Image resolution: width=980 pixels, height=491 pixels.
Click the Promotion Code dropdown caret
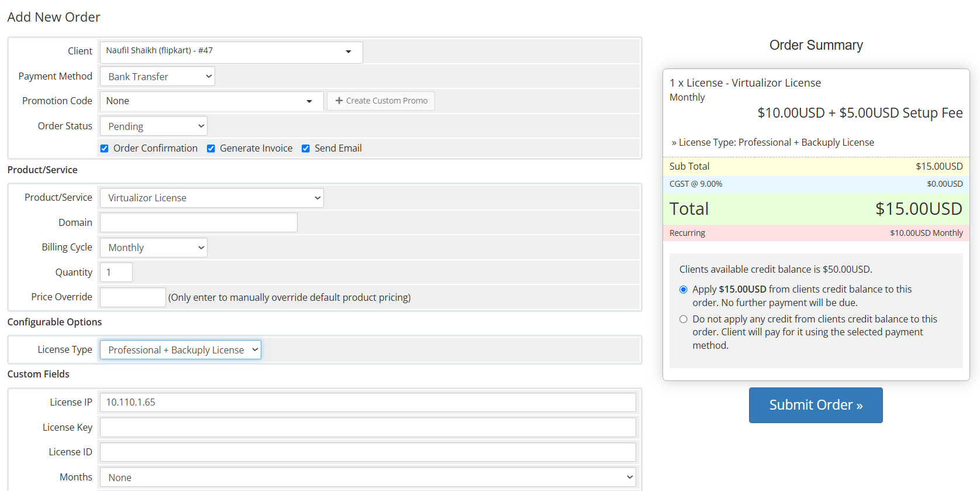pyautogui.click(x=309, y=101)
